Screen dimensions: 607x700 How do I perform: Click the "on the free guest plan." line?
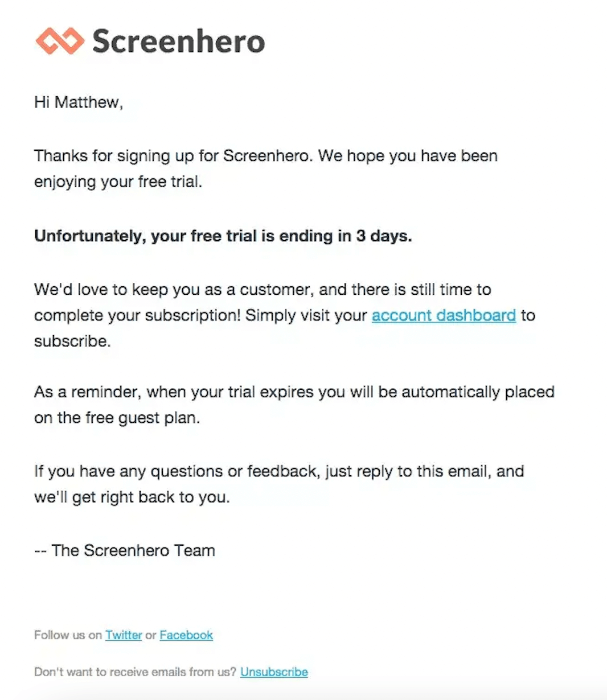(x=117, y=418)
